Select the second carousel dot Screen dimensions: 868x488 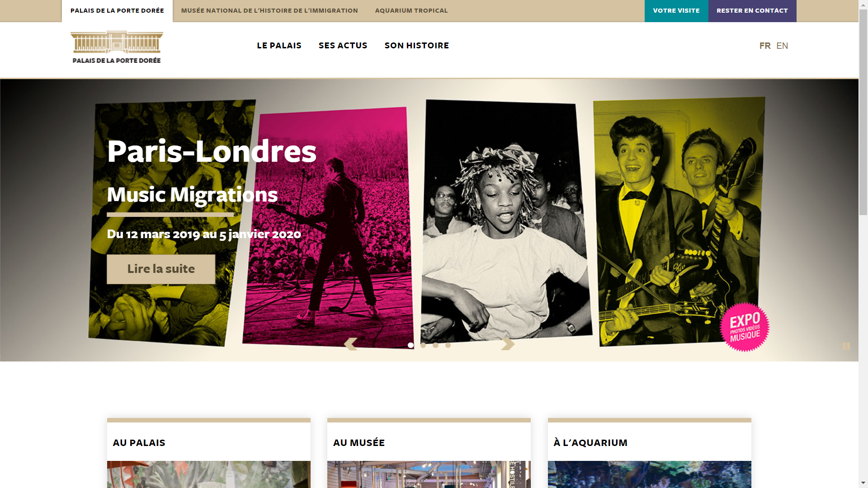coord(423,345)
